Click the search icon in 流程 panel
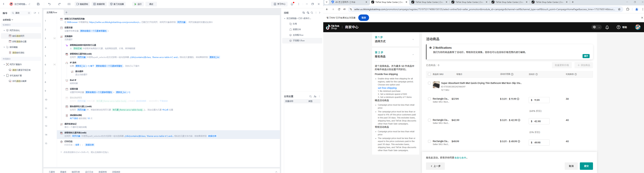644x173 pixels. 312,13
